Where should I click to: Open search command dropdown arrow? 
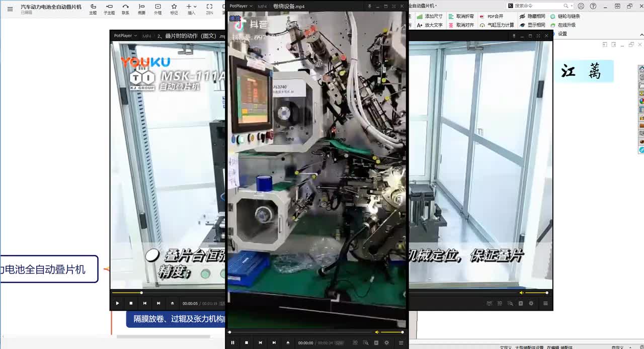tap(571, 6)
